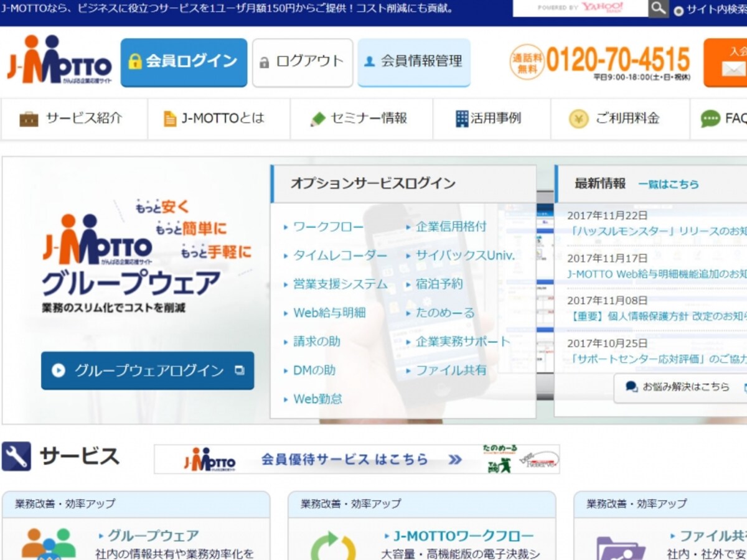The height and width of the screenshot is (560, 747).
Task: Click グループウェアログイン button
Action: (148, 371)
